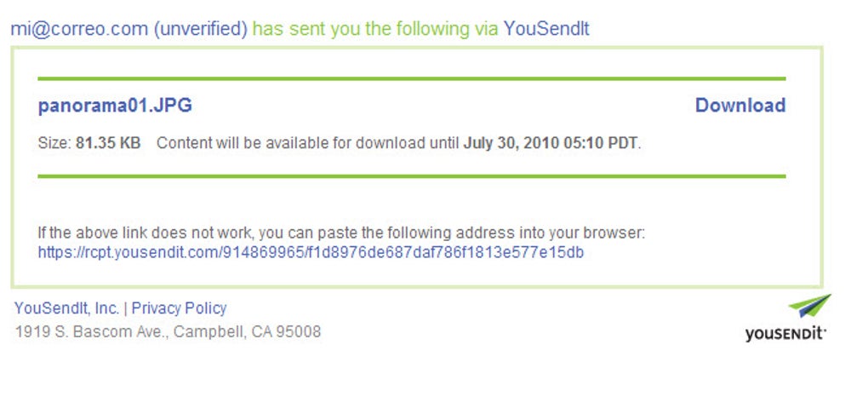Open the YouSendIt link in the header
The image size is (868, 397).
[546, 29]
